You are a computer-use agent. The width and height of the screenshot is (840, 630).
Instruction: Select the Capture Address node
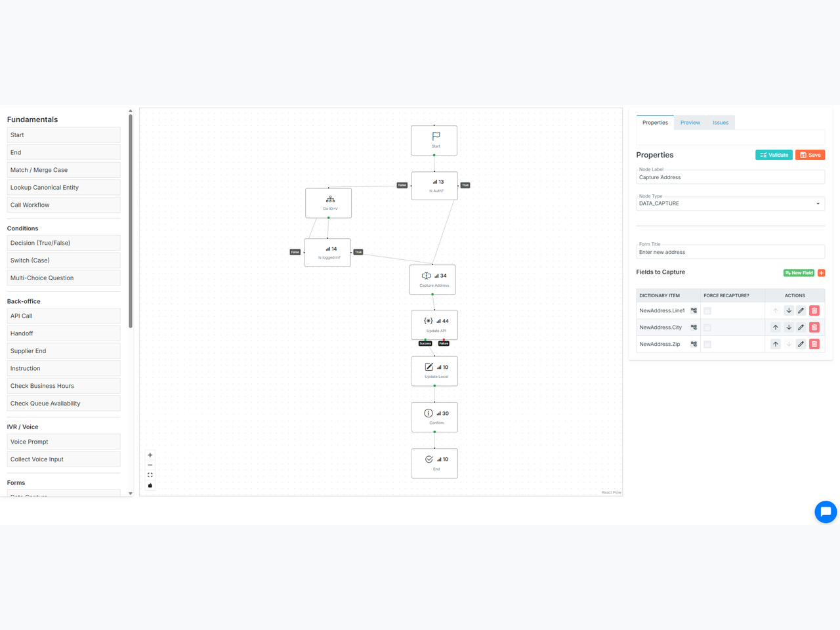tap(432, 280)
